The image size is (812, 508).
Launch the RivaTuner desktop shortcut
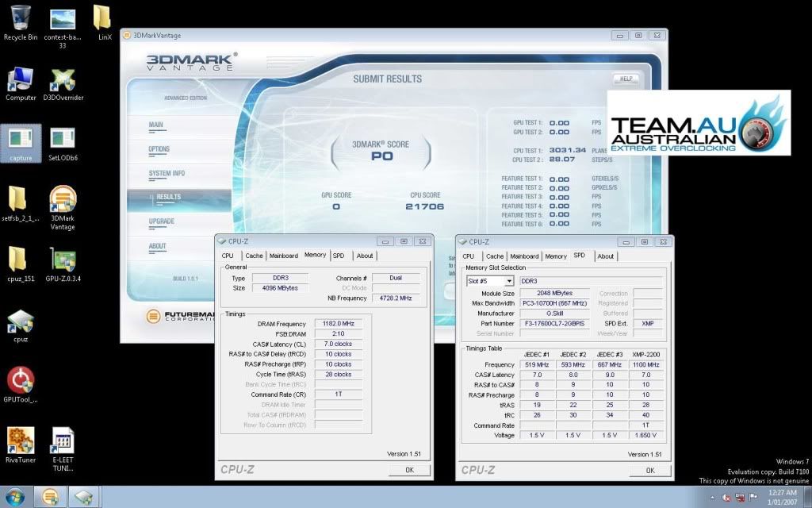pyautogui.click(x=21, y=444)
